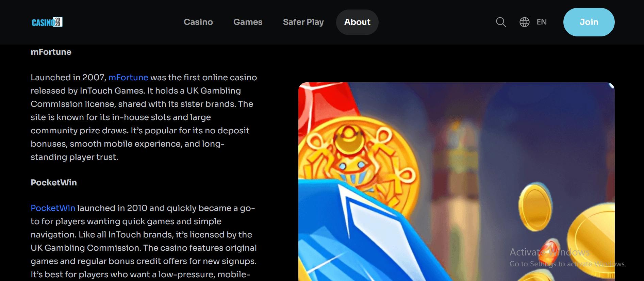Follow the blue mFortune hyperlink
Viewport: 644px width, 281px height.
pos(128,78)
